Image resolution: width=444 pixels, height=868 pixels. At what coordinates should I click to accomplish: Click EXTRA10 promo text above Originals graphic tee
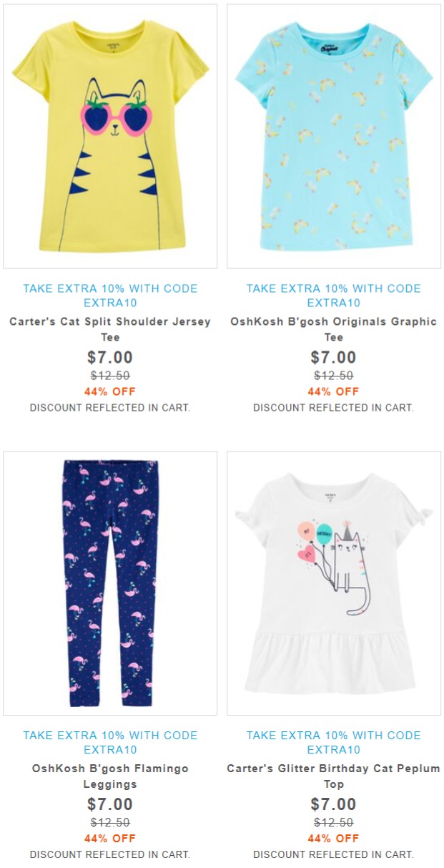point(334,296)
